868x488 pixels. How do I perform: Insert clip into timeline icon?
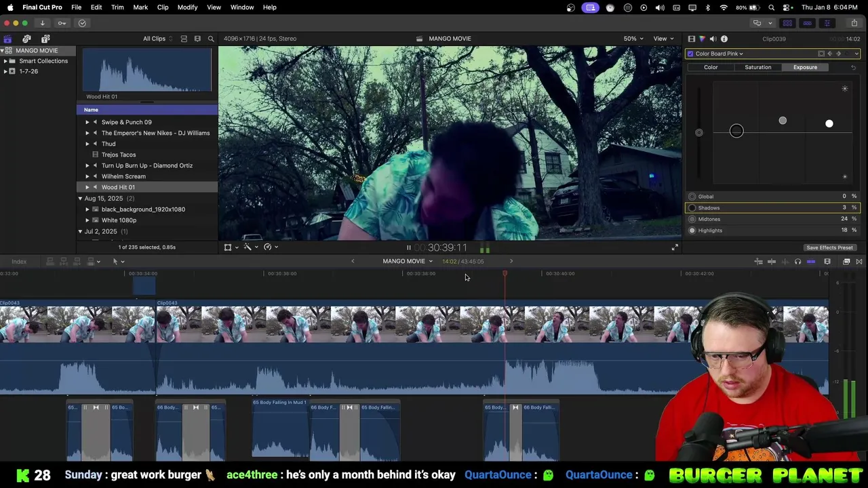point(64,262)
